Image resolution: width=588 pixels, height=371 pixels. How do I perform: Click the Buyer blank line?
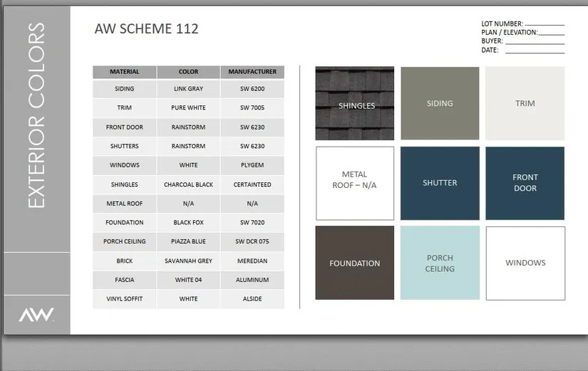535,41
